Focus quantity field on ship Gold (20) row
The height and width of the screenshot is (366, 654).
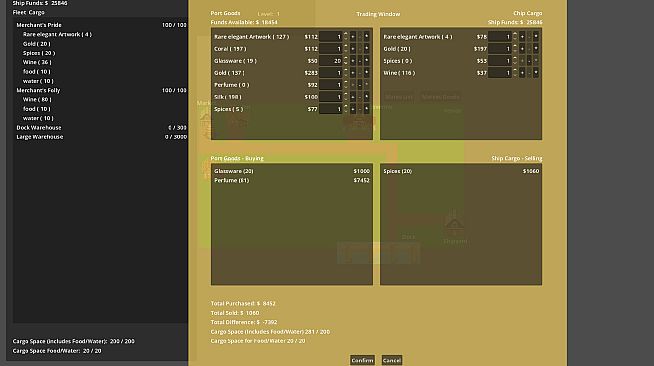pyautogui.click(x=500, y=49)
